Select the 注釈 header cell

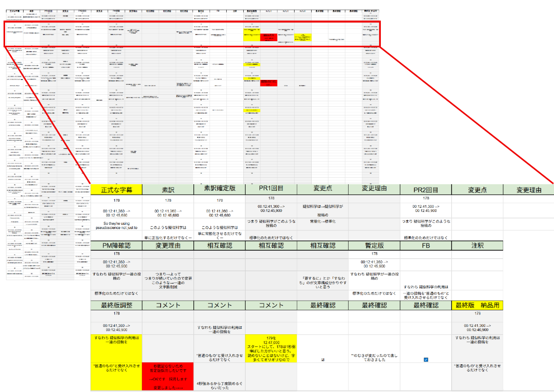pos(477,246)
